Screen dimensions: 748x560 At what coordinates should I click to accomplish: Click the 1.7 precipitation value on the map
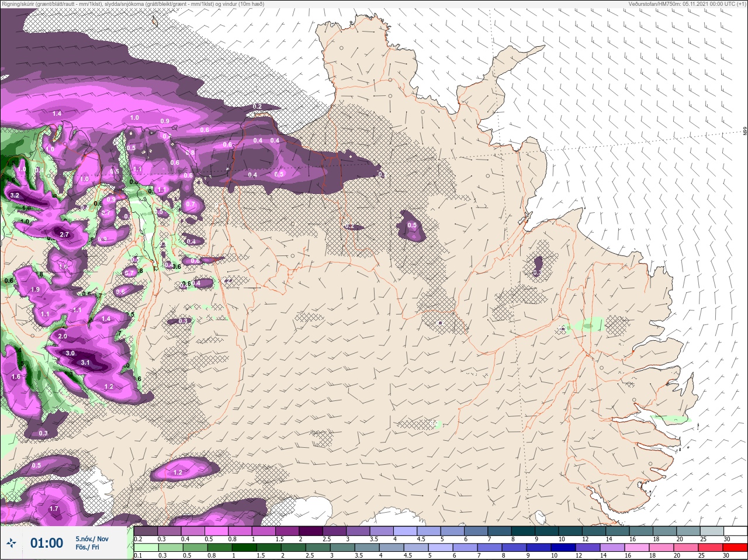click(54, 509)
